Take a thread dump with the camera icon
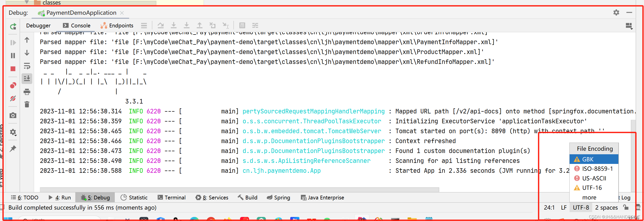 click(x=13, y=115)
